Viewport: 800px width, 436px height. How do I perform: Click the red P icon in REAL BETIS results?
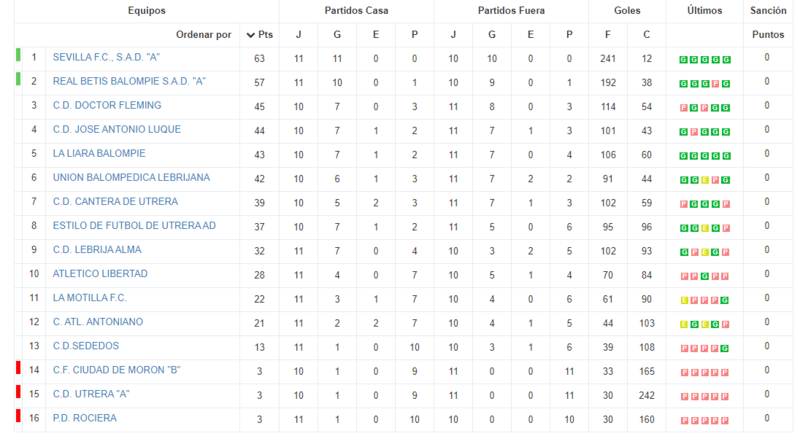point(715,84)
